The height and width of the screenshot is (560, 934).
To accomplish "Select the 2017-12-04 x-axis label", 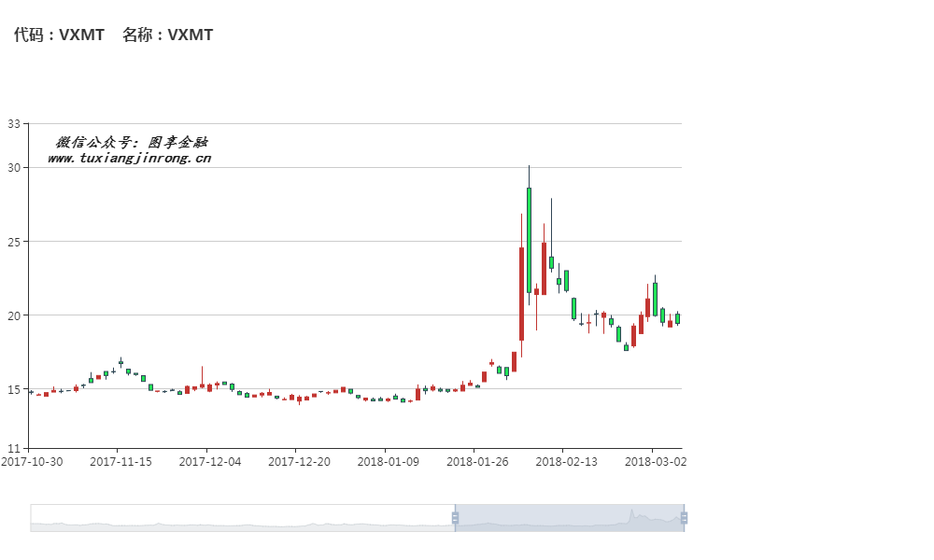I will (209, 461).
